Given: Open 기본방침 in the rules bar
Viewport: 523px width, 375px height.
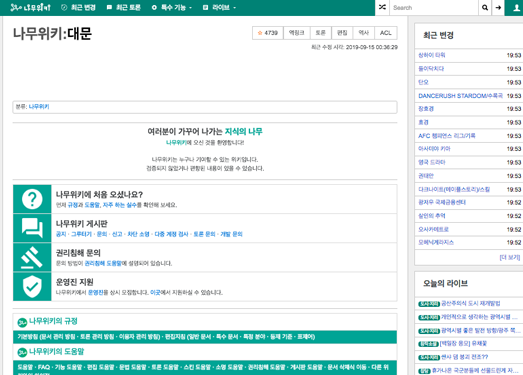Looking at the screenshot, I should [28, 337].
